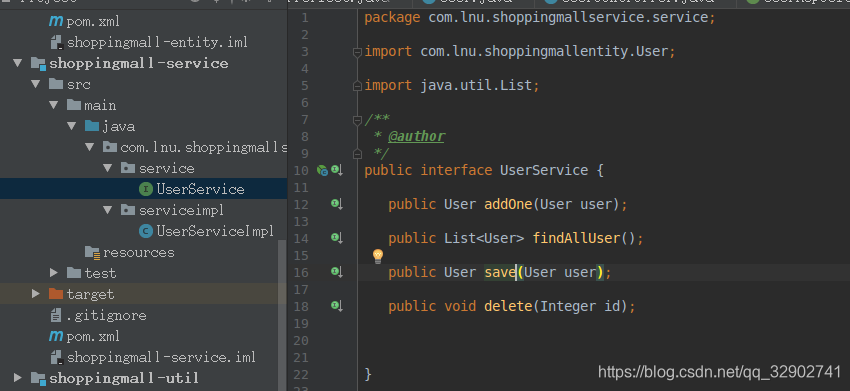Select shoppingmall-service.iml in project tree
Viewport: 850px width, 391px height.
(x=162, y=357)
